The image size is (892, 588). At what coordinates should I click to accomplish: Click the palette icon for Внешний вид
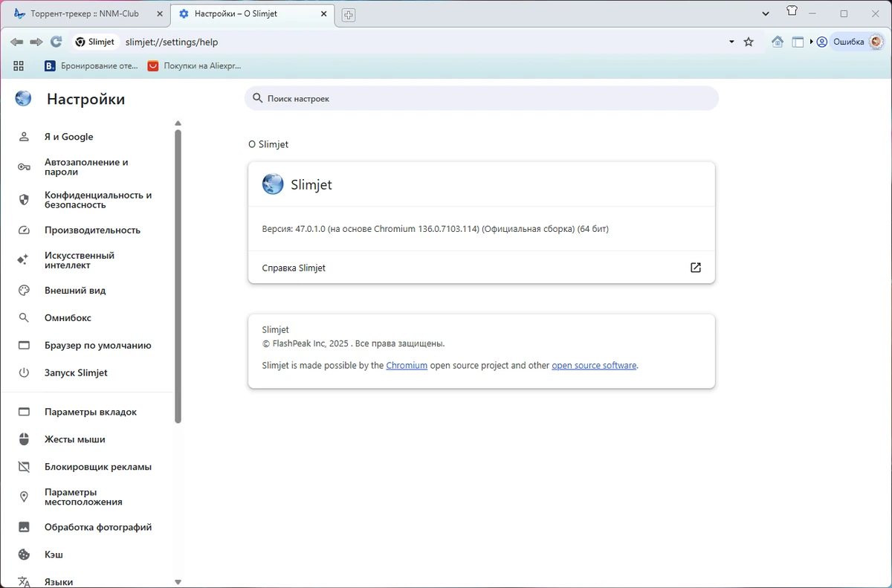pos(24,291)
